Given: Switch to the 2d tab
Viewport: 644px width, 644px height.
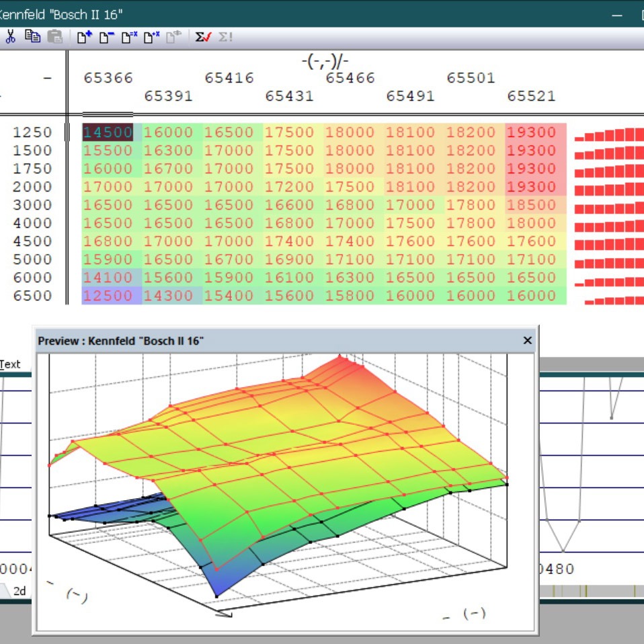Looking at the screenshot, I should (19, 591).
